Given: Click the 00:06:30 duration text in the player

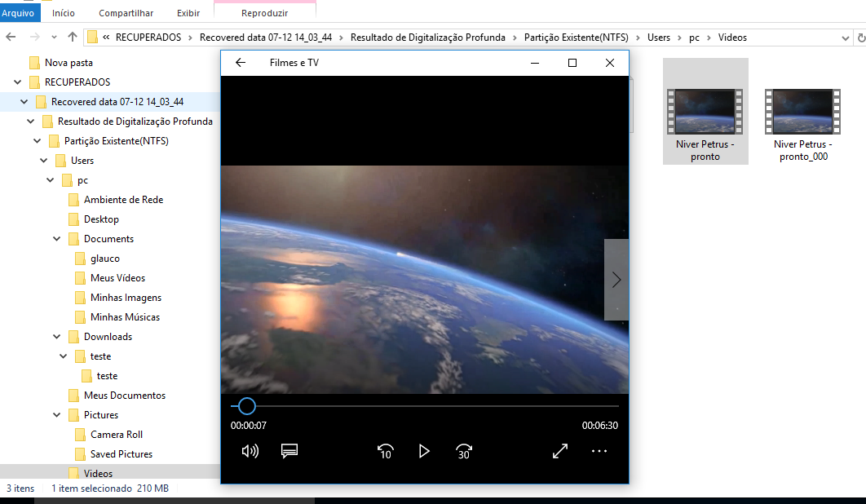Looking at the screenshot, I should coord(600,426).
